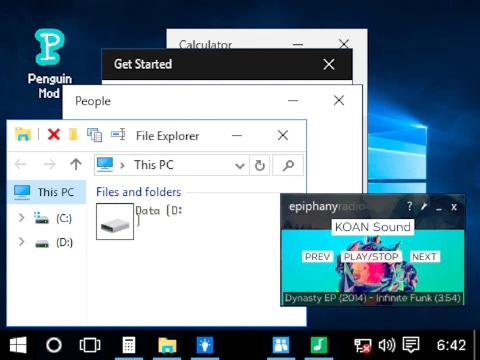Select the (C:) drive in sidebar

click(x=53, y=218)
